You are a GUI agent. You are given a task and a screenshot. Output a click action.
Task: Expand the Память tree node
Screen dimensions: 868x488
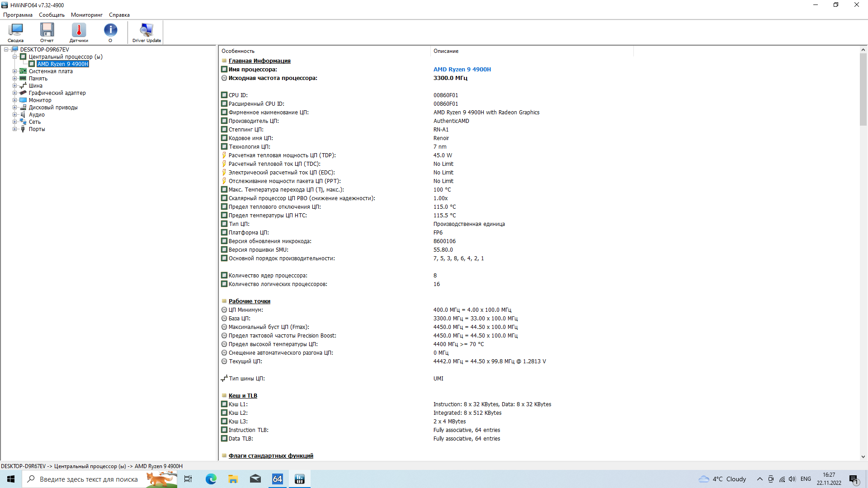(14, 79)
